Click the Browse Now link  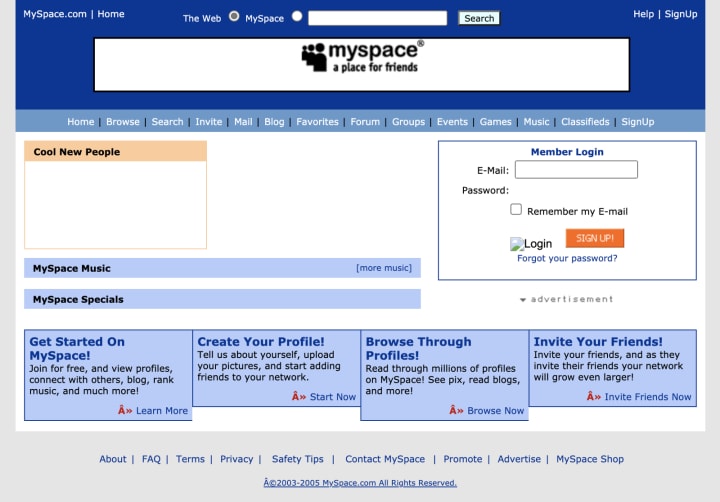click(x=495, y=411)
